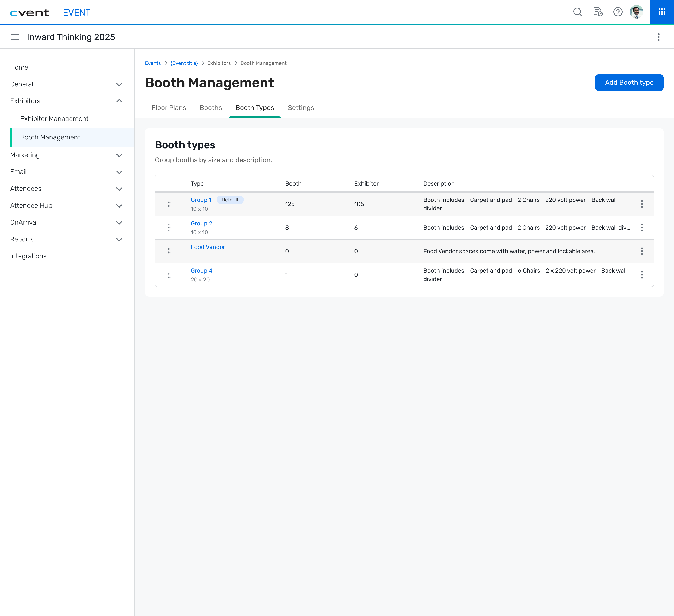The height and width of the screenshot is (616, 674).
Task: Open the Food Vendor booth type link
Action: [208, 247]
